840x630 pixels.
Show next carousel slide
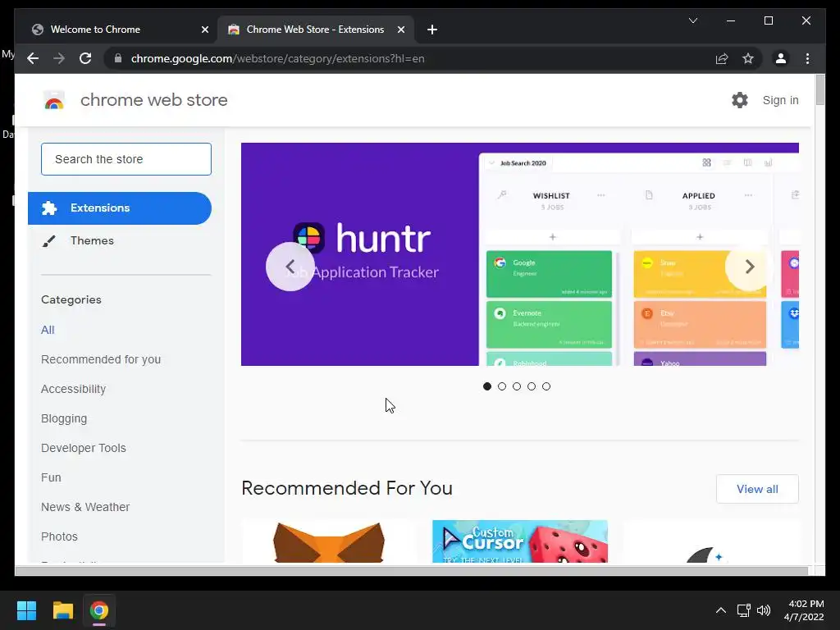tap(749, 267)
